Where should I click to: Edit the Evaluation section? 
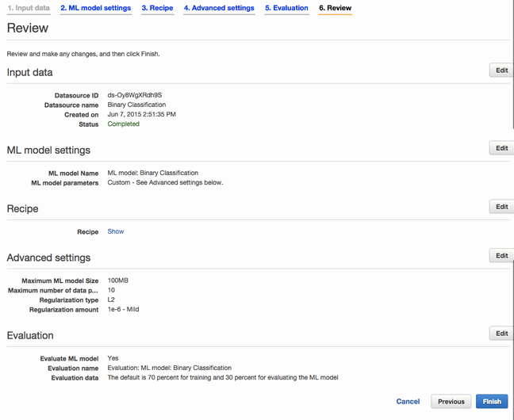[501, 334]
